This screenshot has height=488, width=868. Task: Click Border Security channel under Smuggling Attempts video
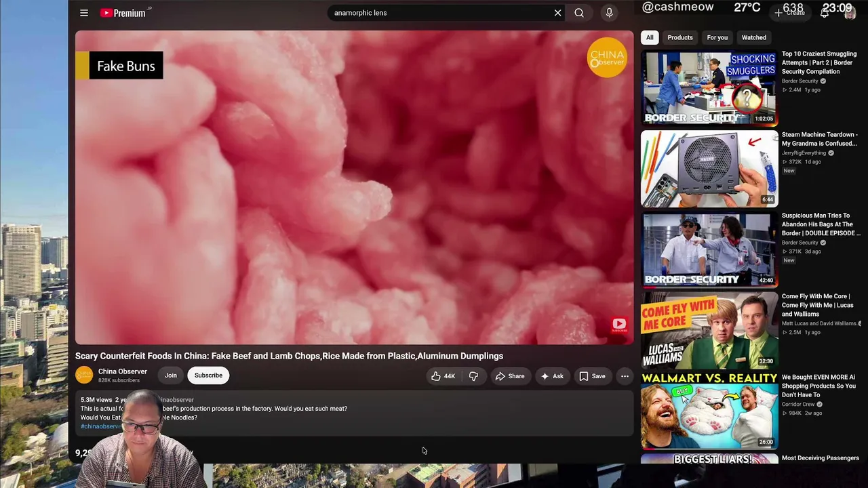[x=800, y=81]
